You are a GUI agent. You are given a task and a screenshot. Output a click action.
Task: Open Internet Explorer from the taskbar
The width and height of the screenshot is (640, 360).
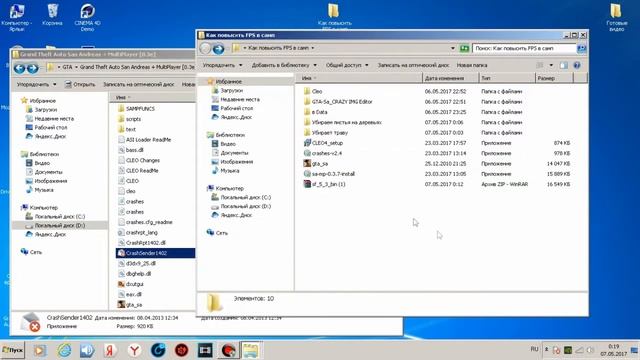64,350
